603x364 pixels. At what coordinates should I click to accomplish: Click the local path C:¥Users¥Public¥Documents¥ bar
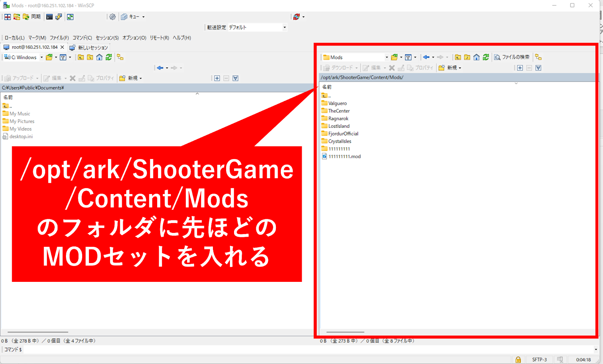pyautogui.click(x=157, y=88)
